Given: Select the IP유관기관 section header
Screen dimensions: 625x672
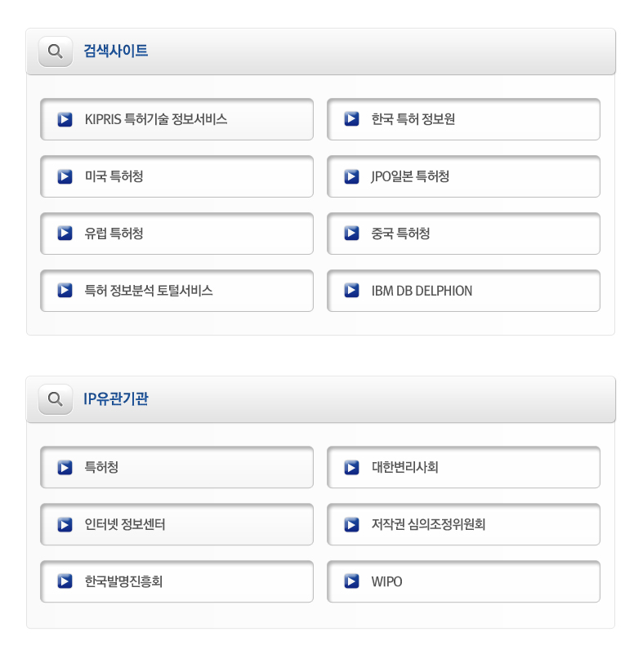Looking at the screenshot, I should [116, 399].
